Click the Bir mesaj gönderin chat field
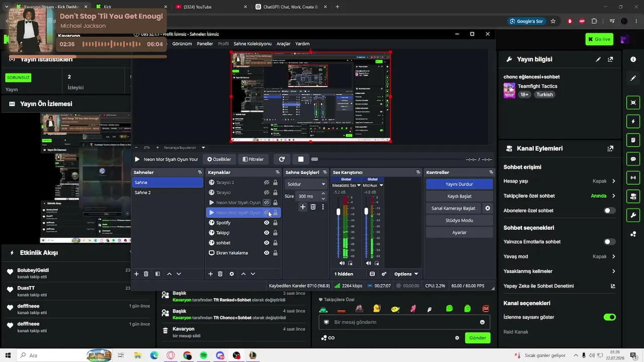 [404, 322]
